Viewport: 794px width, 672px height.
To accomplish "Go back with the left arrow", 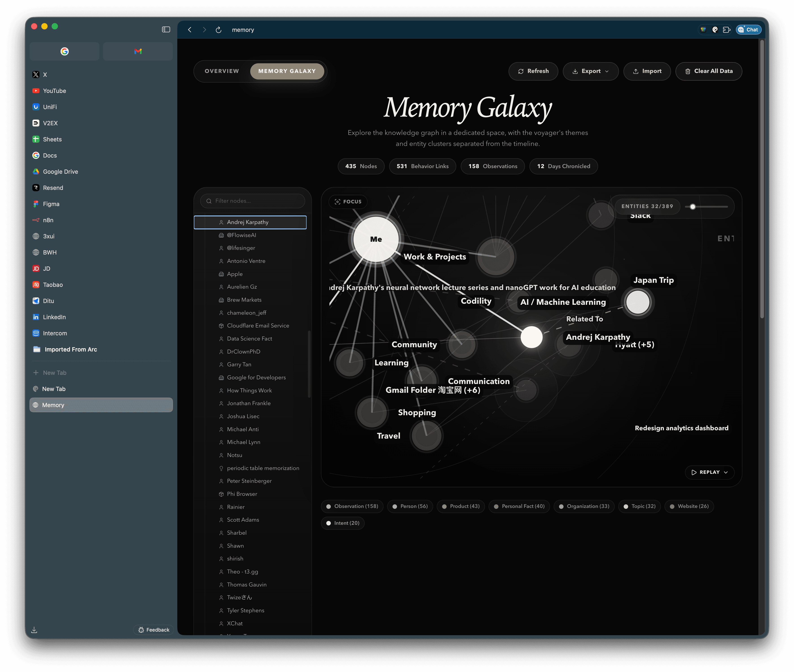I will click(x=190, y=30).
